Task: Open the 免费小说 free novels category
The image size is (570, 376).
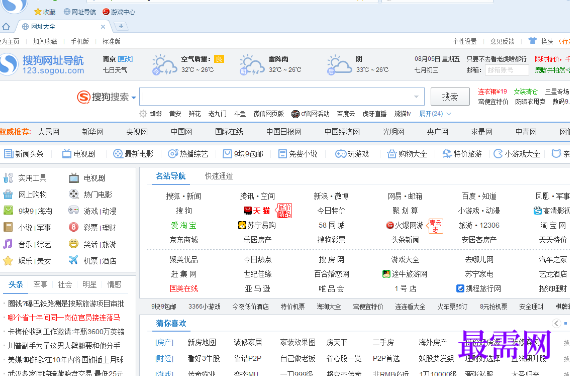Action: pos(298,154)
